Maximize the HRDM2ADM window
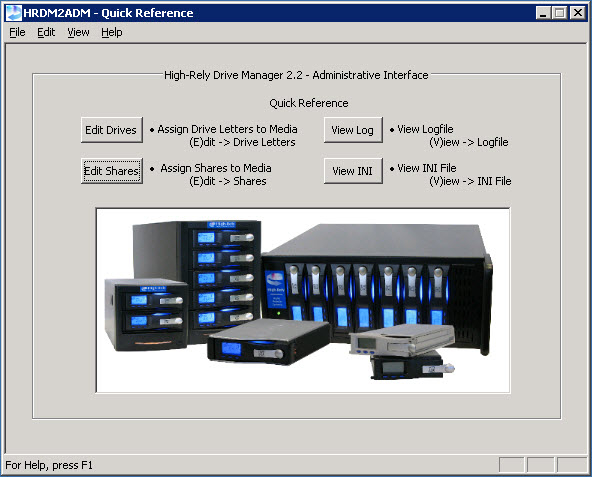 click(560, 13)
